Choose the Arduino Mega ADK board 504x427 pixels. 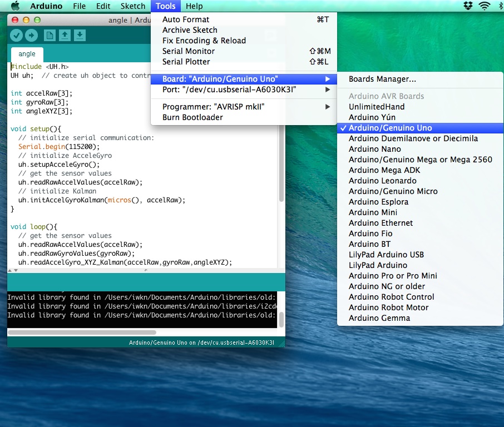[420, 170]
